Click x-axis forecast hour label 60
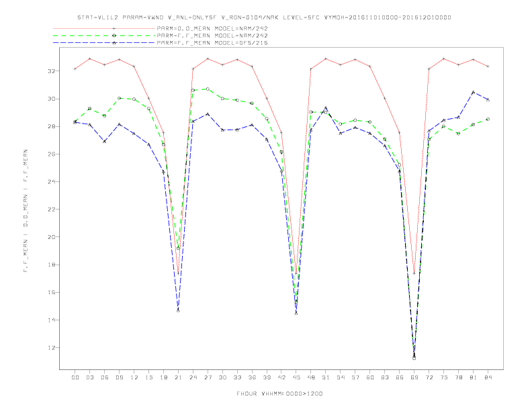 pyautogui.click(x=370, y=377)
